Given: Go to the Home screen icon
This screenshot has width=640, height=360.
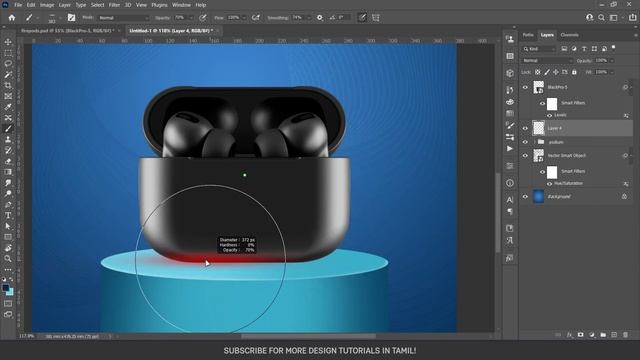Looking at the screenshot, I should pos(12,18).
